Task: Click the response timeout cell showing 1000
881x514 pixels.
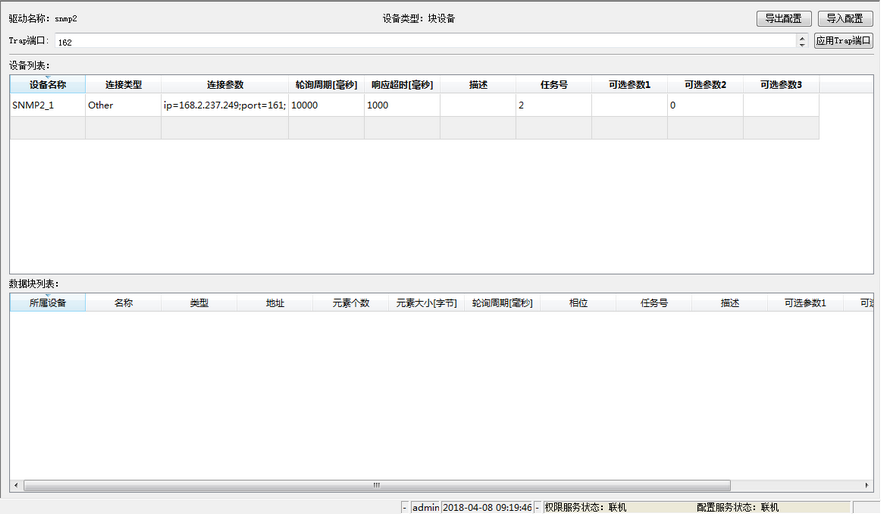Action: (402, 105)
